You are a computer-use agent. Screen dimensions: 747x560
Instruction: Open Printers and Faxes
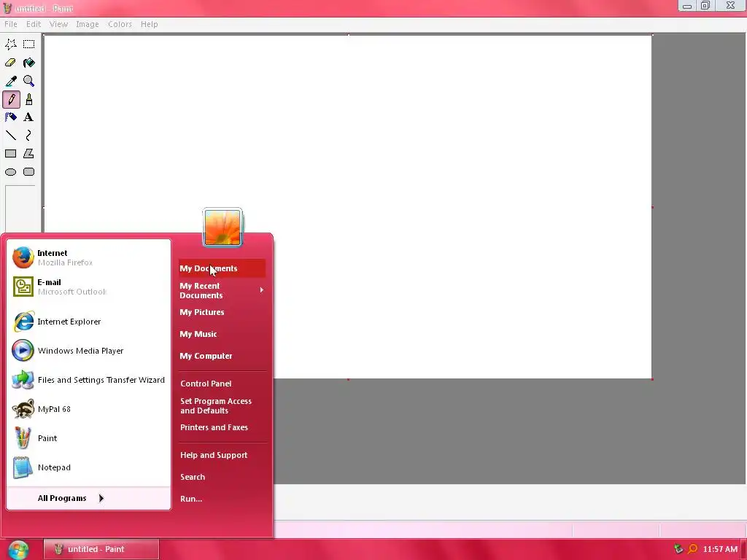point(222,427)
